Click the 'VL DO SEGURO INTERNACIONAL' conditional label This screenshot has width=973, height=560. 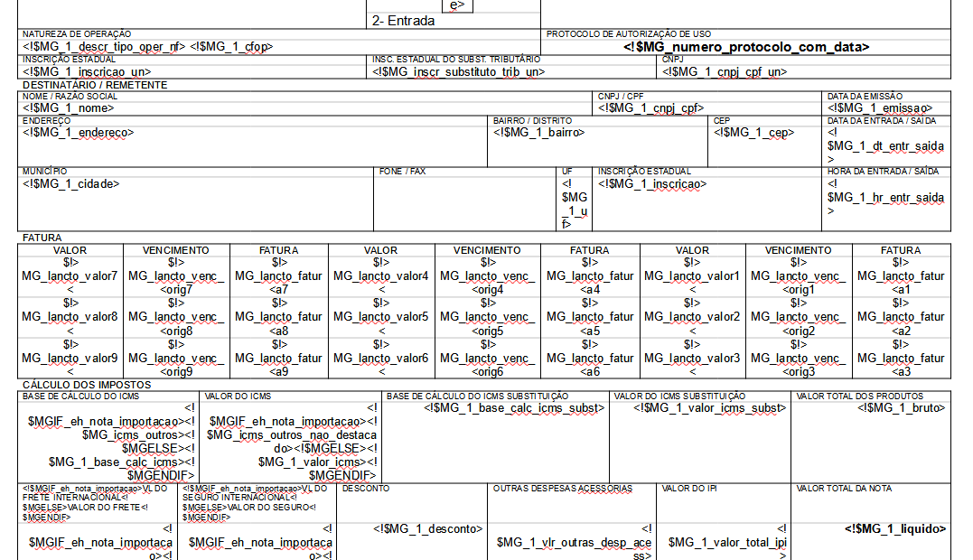coord(255,502)
